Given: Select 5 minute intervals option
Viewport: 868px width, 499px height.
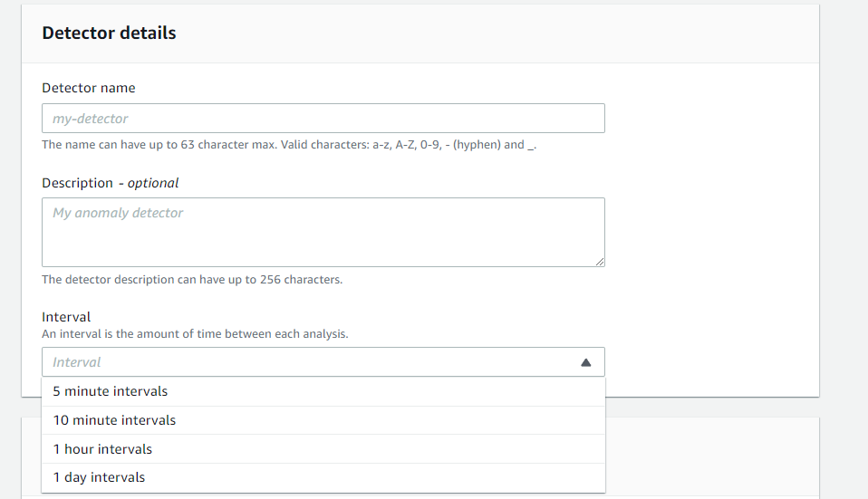Looking at the screenshot, I should [323, 391].
